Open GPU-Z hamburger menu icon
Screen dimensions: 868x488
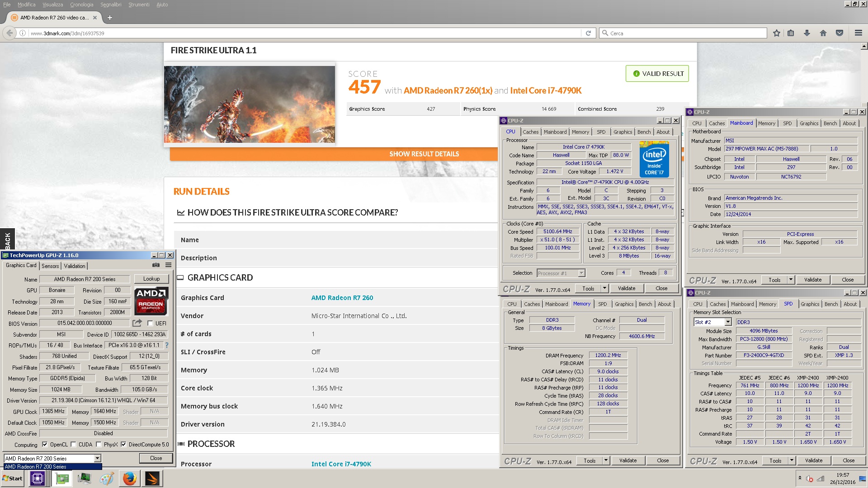(169, 265)
